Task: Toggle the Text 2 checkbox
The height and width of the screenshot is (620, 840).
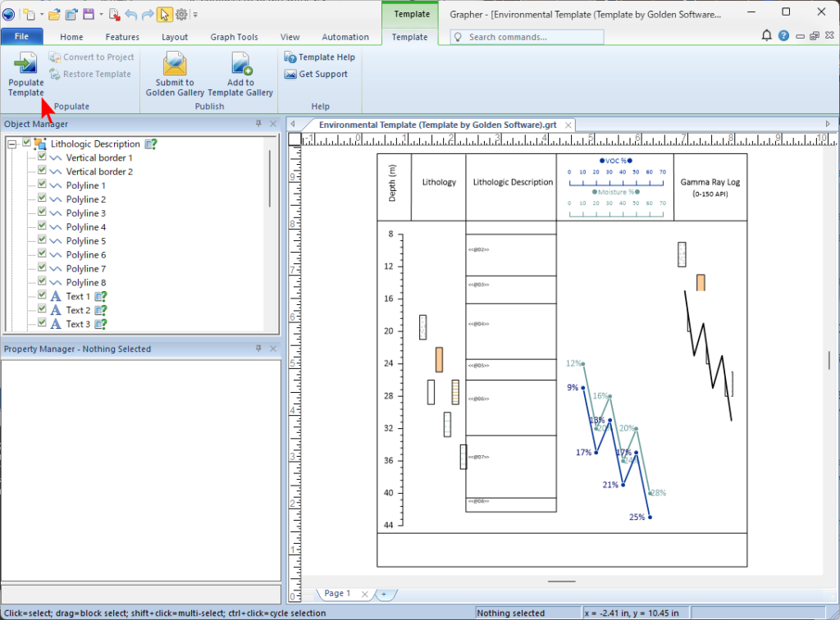Action: [42, 310]
